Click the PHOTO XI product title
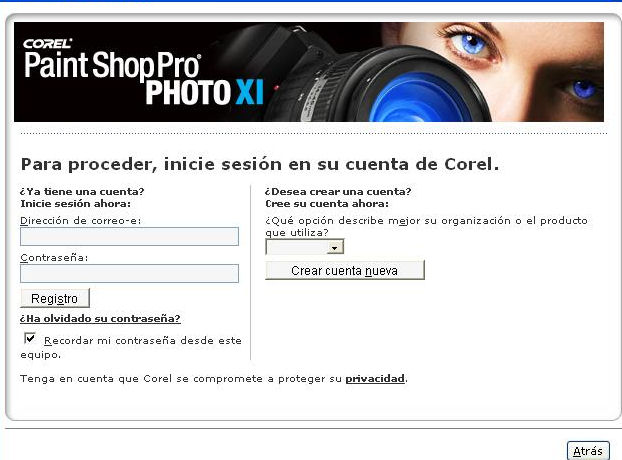 tap(204, 93)
